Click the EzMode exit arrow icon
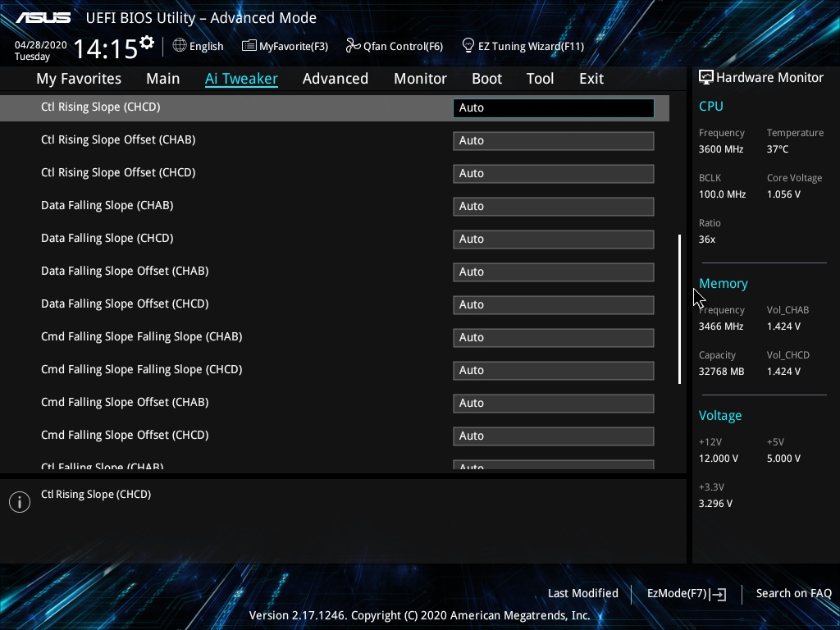Image resolution: width=840 pixels, height=630 pixels. 719,594
